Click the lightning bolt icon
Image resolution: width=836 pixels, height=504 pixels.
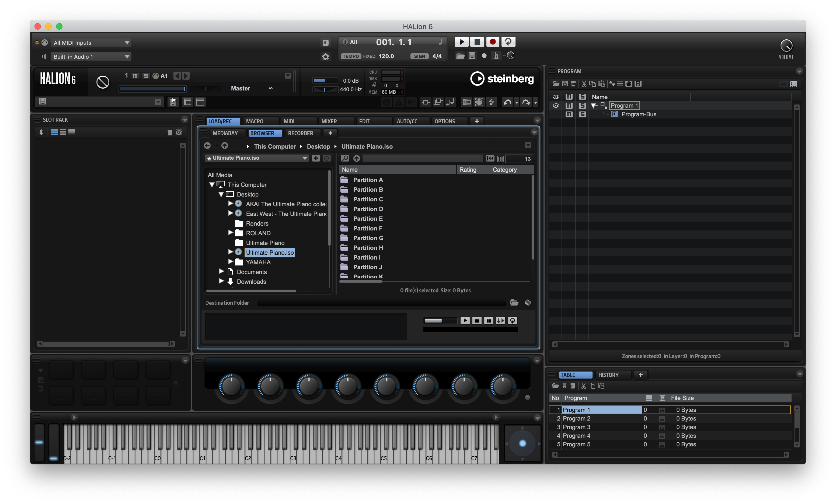point(491,102)
